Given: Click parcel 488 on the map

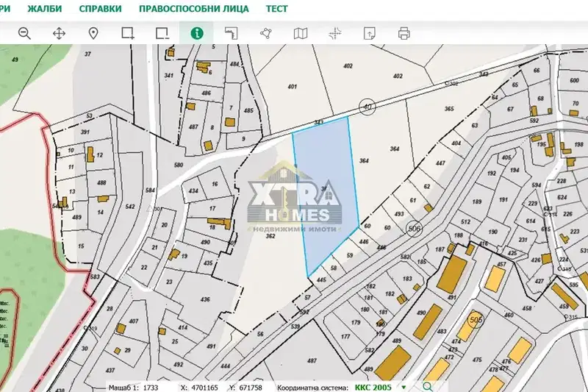Looking at the screenshot, I should 101,182.
